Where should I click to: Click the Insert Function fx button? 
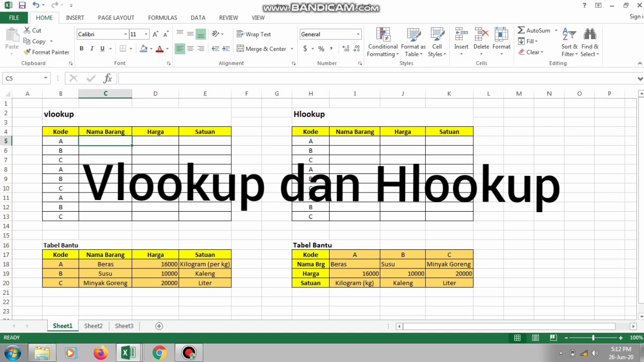click(107, 78)
